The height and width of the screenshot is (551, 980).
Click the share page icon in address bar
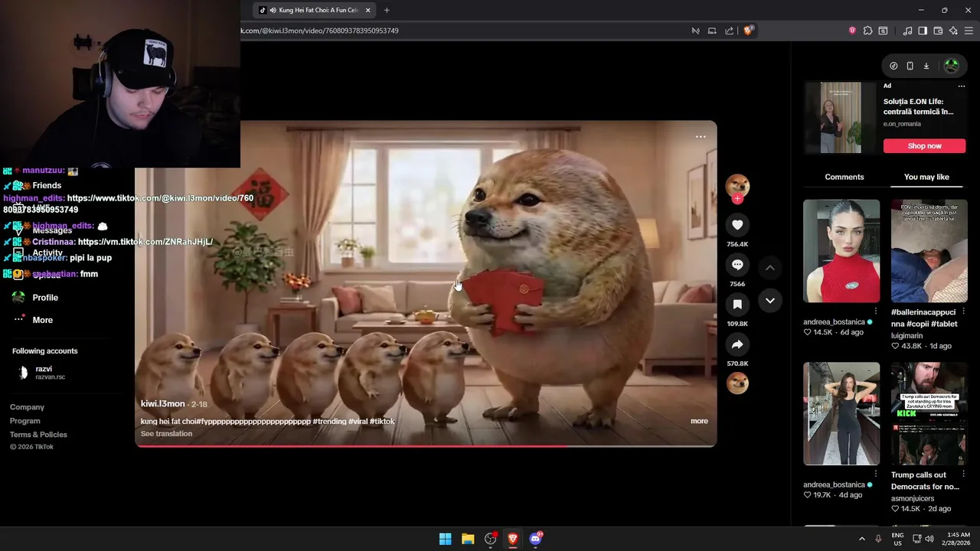click(729, 31)
